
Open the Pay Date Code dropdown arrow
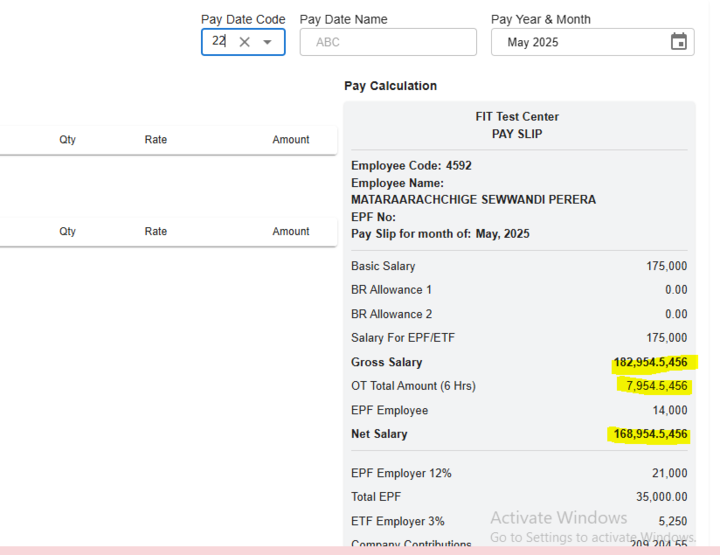[267, 42]
